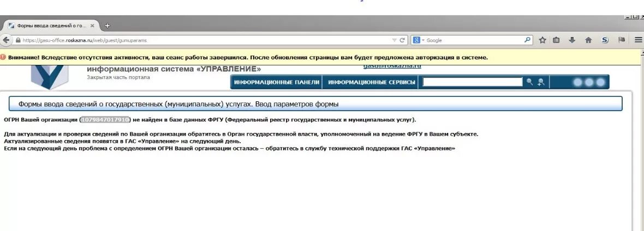Click the red warning icon in the notification bar
Image resolution: width=644 pixels, height=231 pixels.
click(3, 57)
